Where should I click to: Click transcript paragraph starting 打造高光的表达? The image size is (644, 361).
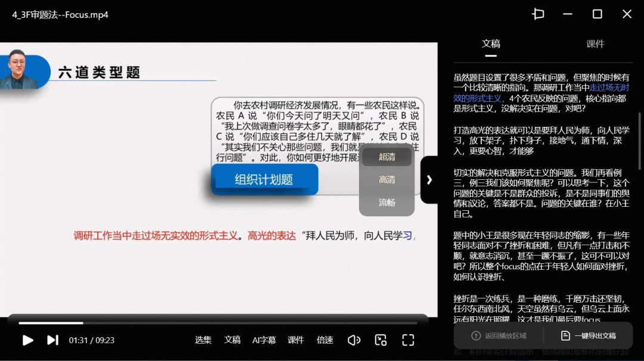(x=541, y=141)
